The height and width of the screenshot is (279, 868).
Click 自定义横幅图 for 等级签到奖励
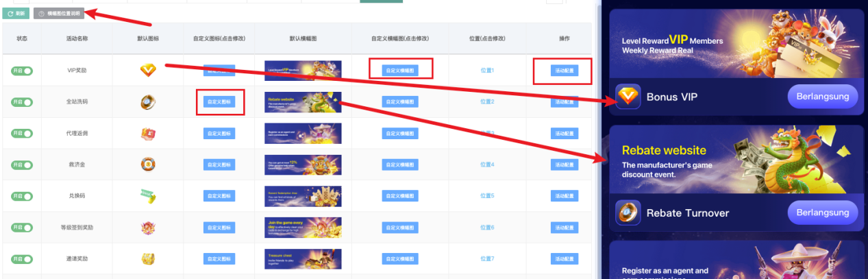[400, 228]
